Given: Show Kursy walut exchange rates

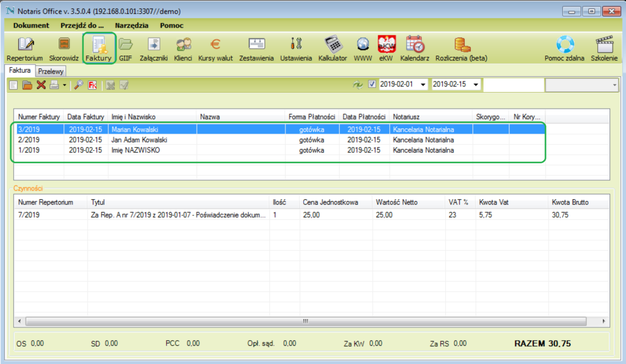Looking at the screenshot, I should pos(216,49).
